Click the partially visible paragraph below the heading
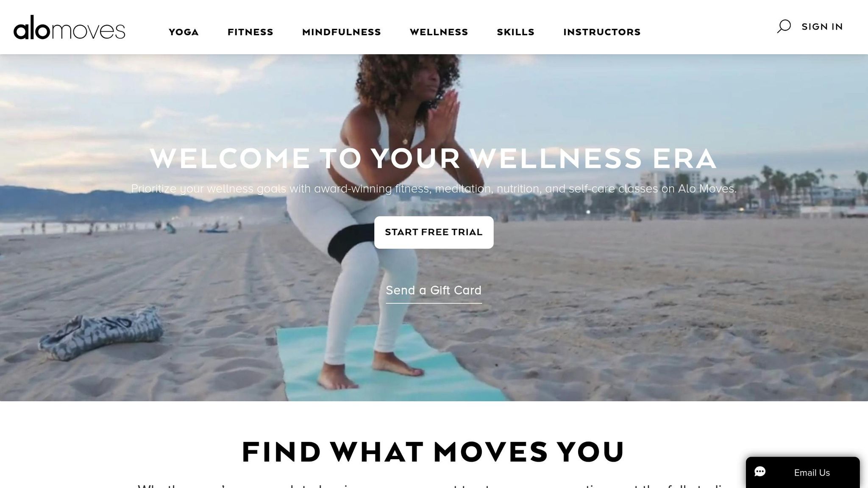This screenshot has height=488, width=868. click(x=433, y=485)
